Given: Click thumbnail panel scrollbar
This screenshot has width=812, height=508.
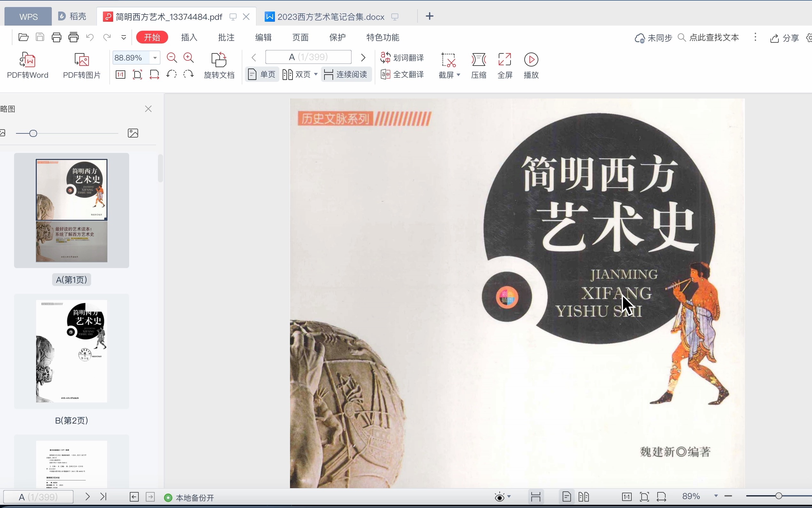Looking at the screenshot, I should [160, 168].
